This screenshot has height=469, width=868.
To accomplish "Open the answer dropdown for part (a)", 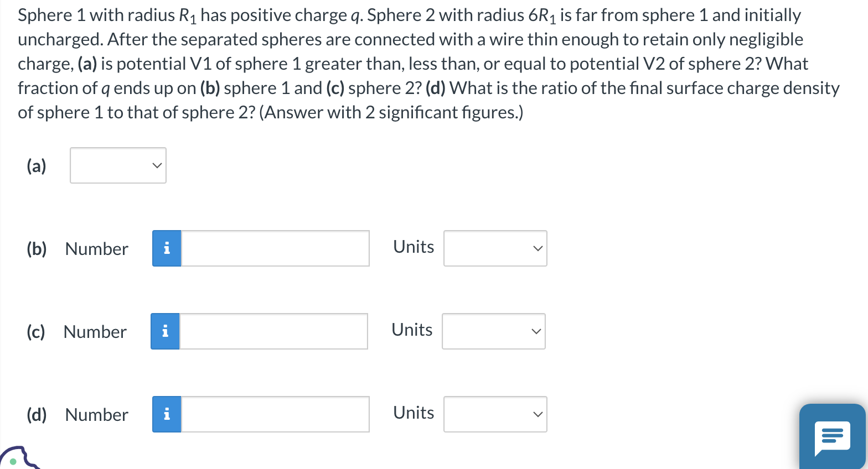I will coord(117,165).
